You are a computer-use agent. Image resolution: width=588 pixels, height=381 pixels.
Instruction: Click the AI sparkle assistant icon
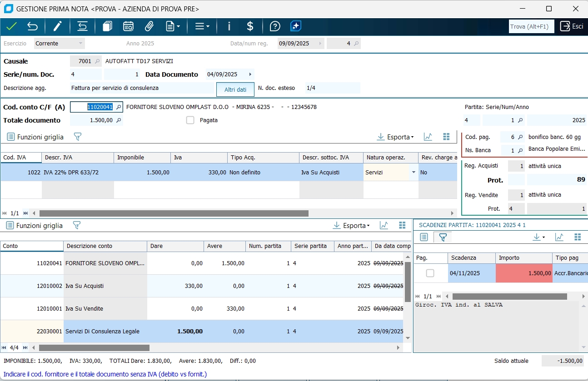[x=296, y=26]
